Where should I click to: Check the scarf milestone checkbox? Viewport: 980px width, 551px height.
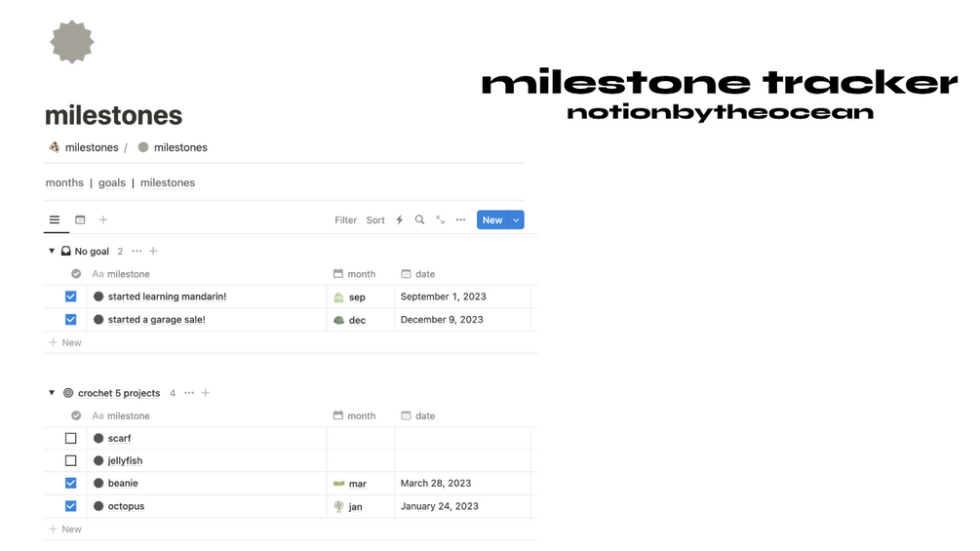(x=70, y=439)
